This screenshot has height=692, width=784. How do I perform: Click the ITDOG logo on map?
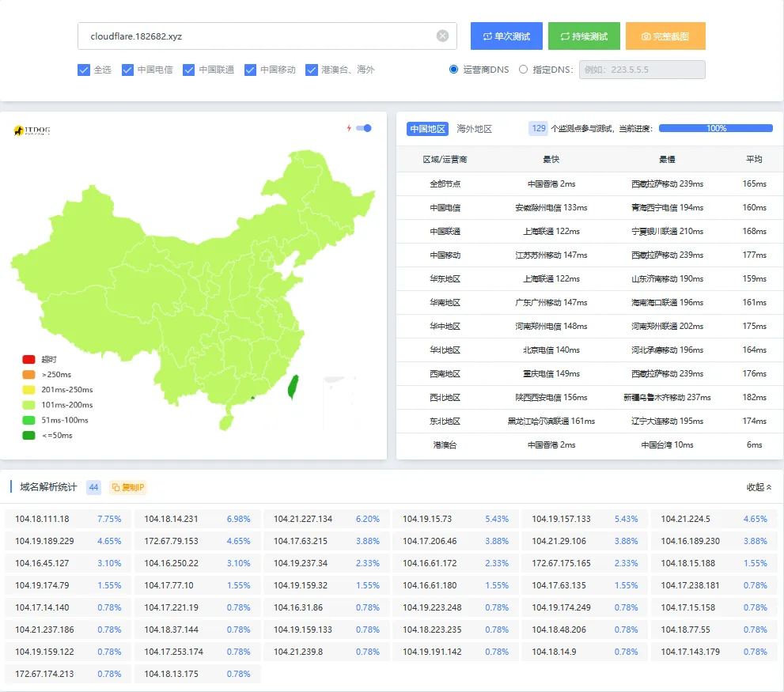pyautogui.click(x=32, y=130)
